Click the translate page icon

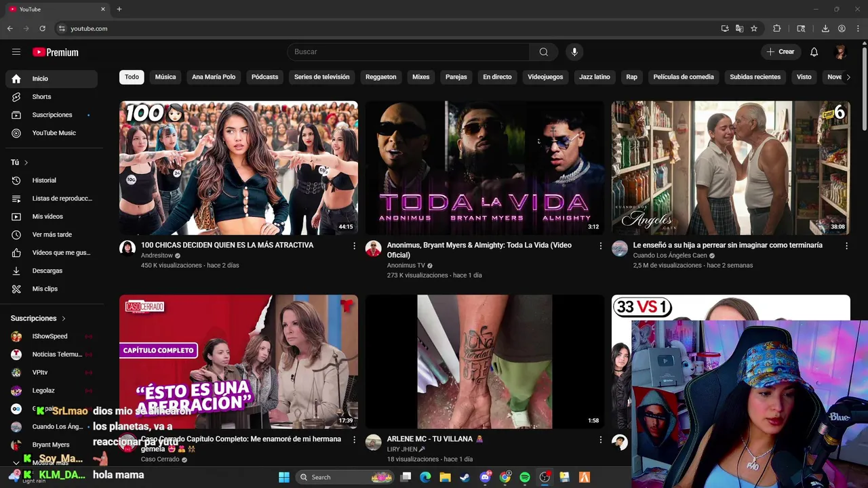(739, 28)
